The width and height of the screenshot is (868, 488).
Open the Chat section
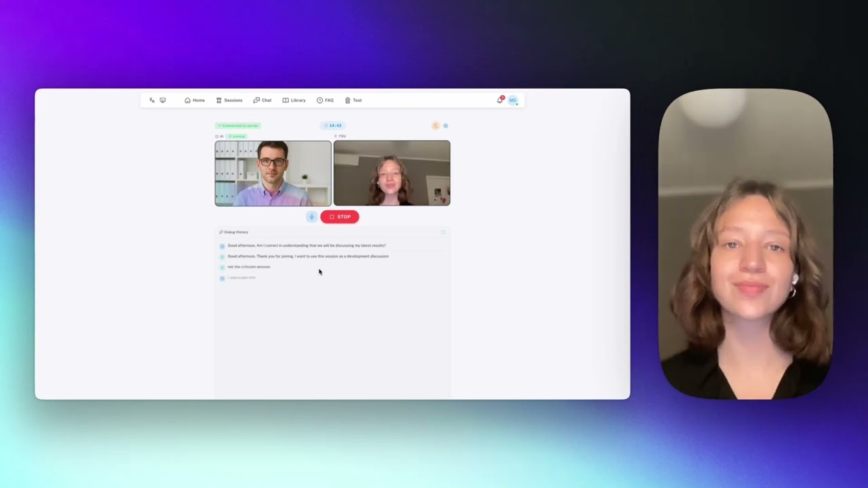[262, 100]
